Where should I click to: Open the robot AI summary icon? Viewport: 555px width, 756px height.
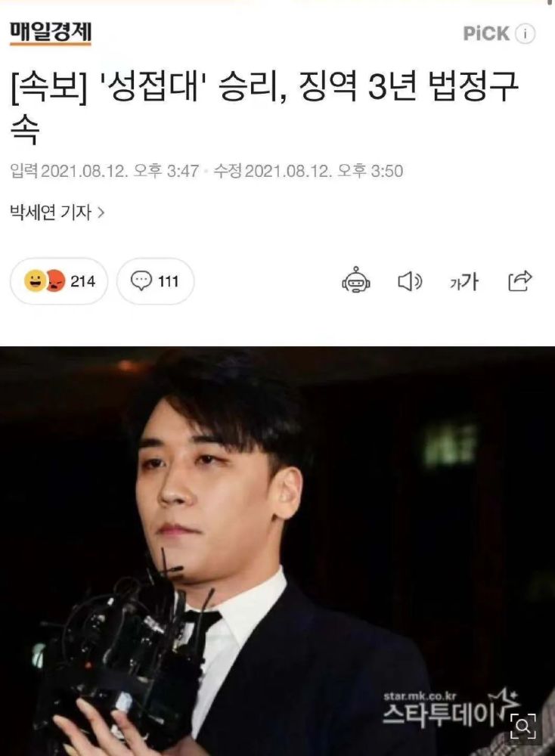(x=356, y=280)
